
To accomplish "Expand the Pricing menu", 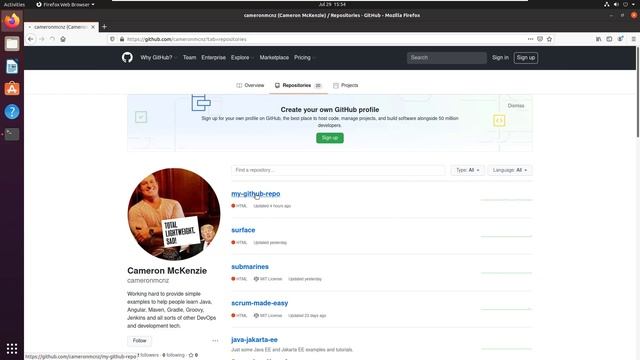I will 304,58.
